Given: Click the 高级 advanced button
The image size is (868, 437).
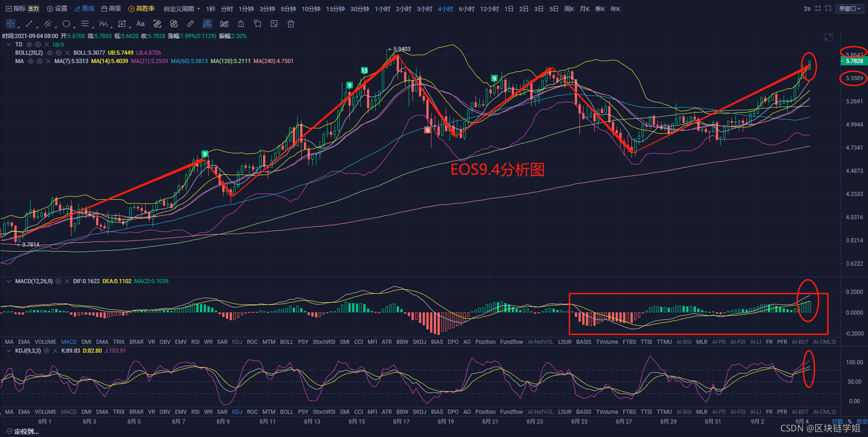Looking at the screenshot, I should click(x=111, y=9).
